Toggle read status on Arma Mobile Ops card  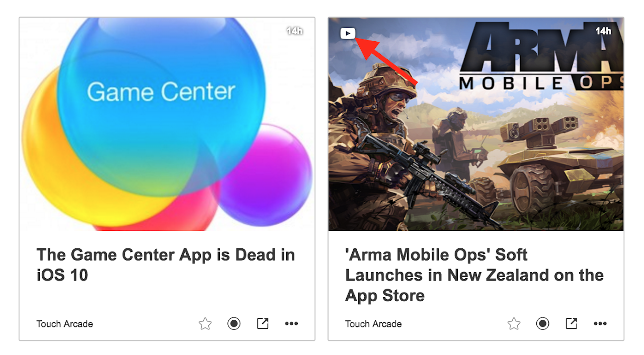tap(542, 323)
